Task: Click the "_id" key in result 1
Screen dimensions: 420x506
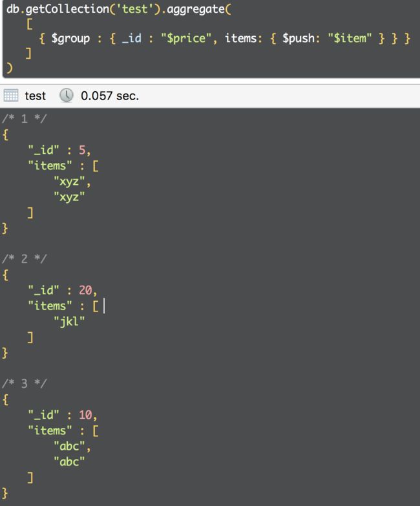Action: (x=43, y=150)
